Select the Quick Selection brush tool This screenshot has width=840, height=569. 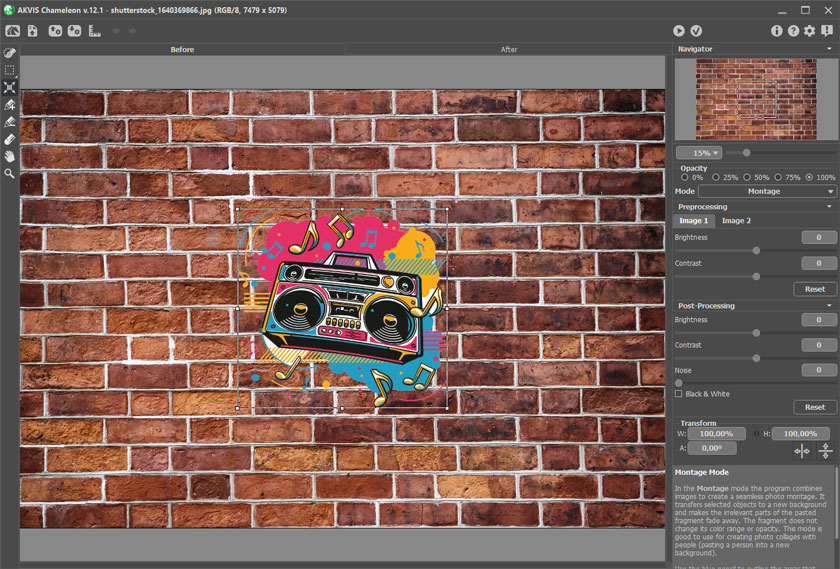[x=10, y=53]
